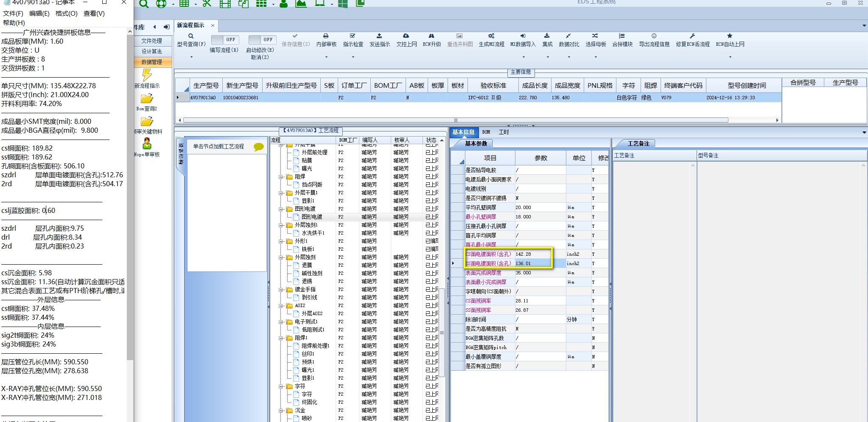
Task: Click 选择母板 shuffle icon
Action: pyautogui.click(x=595, y=36)
